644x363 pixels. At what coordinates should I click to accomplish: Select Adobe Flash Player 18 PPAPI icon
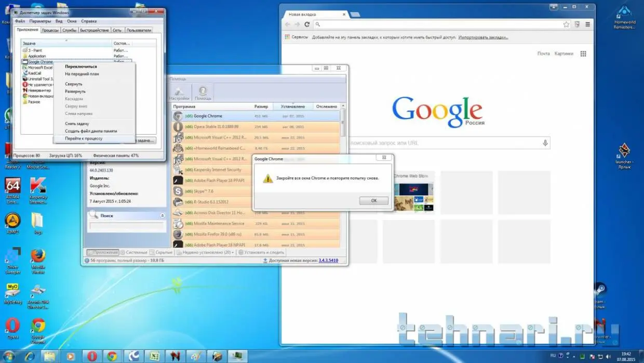pyautogui.click(x=178, y=180)
